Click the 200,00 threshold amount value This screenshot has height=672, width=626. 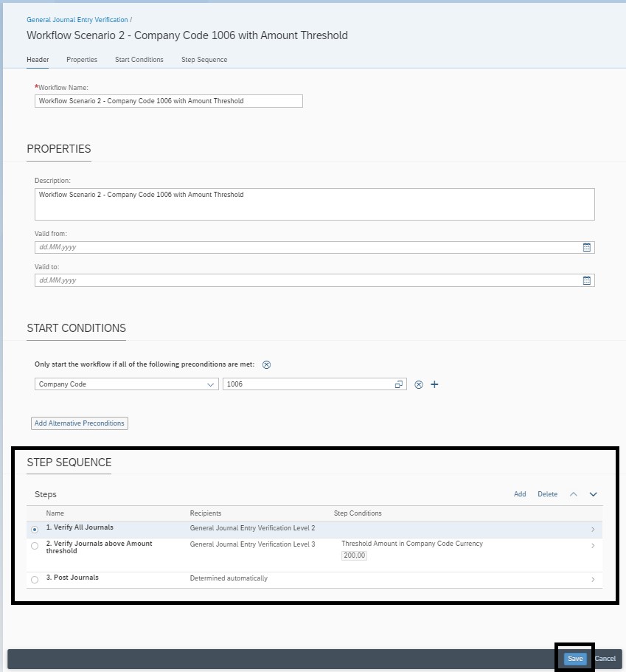pyautogui.click(x=355, y=555)
